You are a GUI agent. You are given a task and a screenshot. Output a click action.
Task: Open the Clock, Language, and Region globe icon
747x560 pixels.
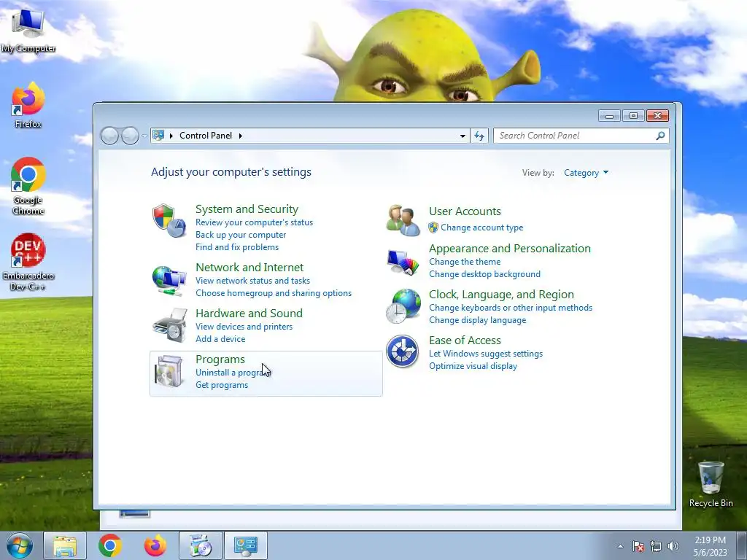point(403,306)
